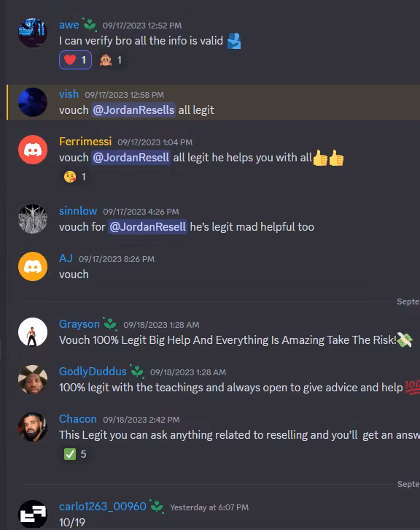Viewport: 420px width, 530px height.
Task: Click the username Chacon
Action: tap(77, 419)
